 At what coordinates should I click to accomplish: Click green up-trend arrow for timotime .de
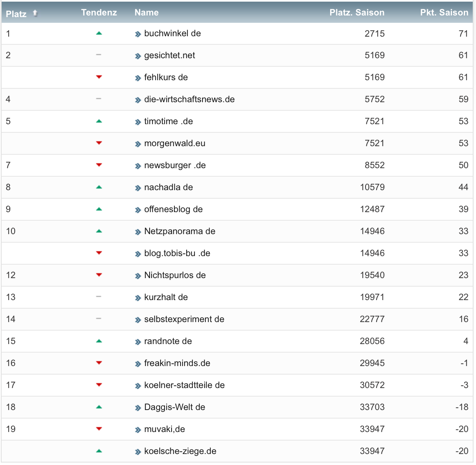coord(99,121)
